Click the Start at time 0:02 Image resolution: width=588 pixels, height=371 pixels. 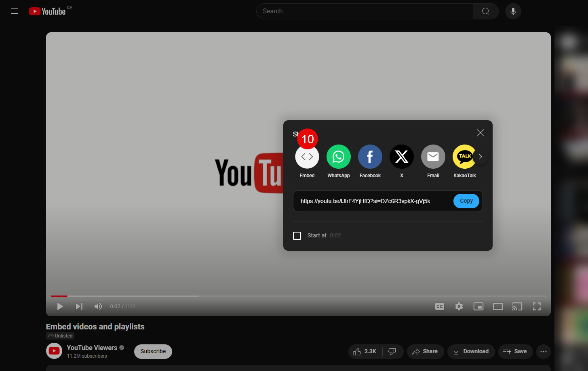point(335,236)
